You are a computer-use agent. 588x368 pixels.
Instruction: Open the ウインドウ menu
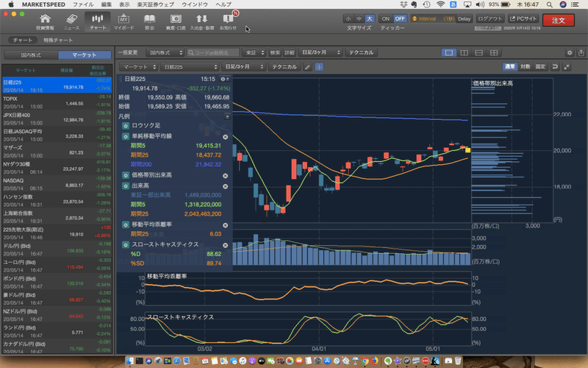point(195,4)
